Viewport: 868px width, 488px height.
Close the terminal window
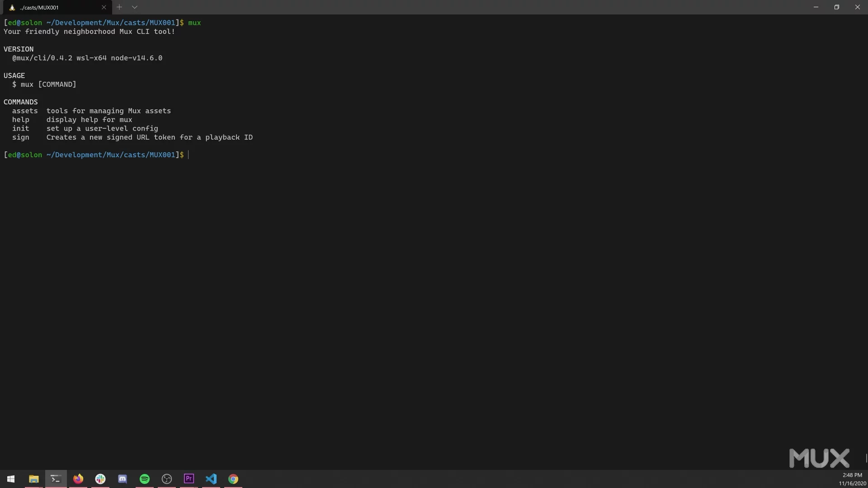tap(858, 7)
